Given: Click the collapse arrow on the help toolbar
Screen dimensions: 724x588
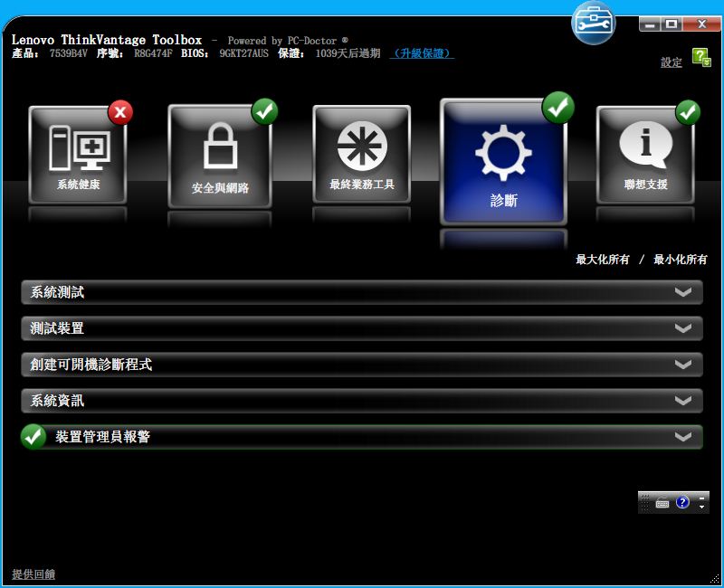Looking at the screenshot, I should click(x=701, y=507).
